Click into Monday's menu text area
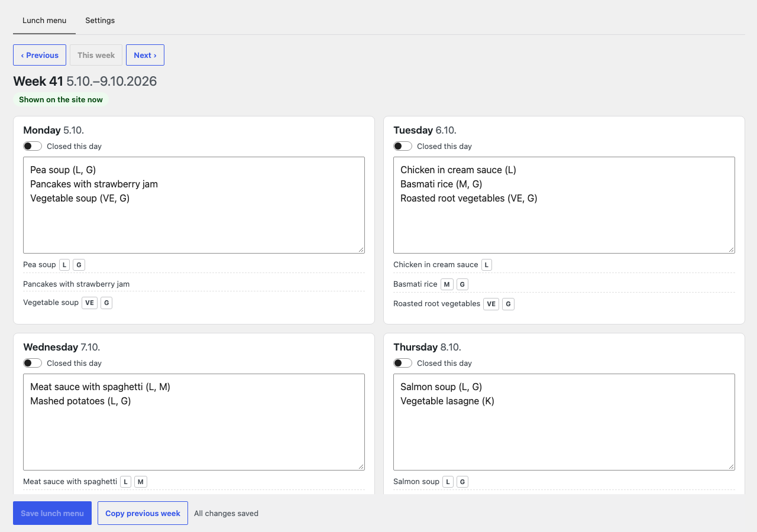This screenshot has height=532, width=757. tap(194, 205)
